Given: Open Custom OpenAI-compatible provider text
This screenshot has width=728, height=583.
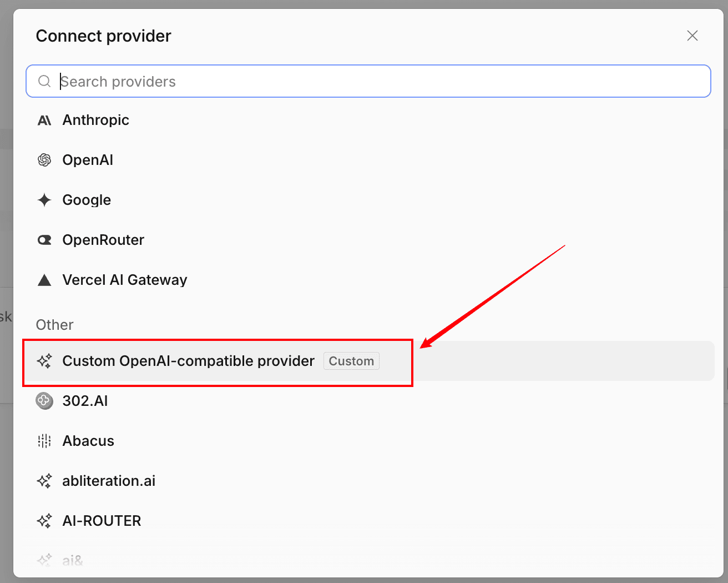Looking at the screenshot, I should (x=189, y=361).
